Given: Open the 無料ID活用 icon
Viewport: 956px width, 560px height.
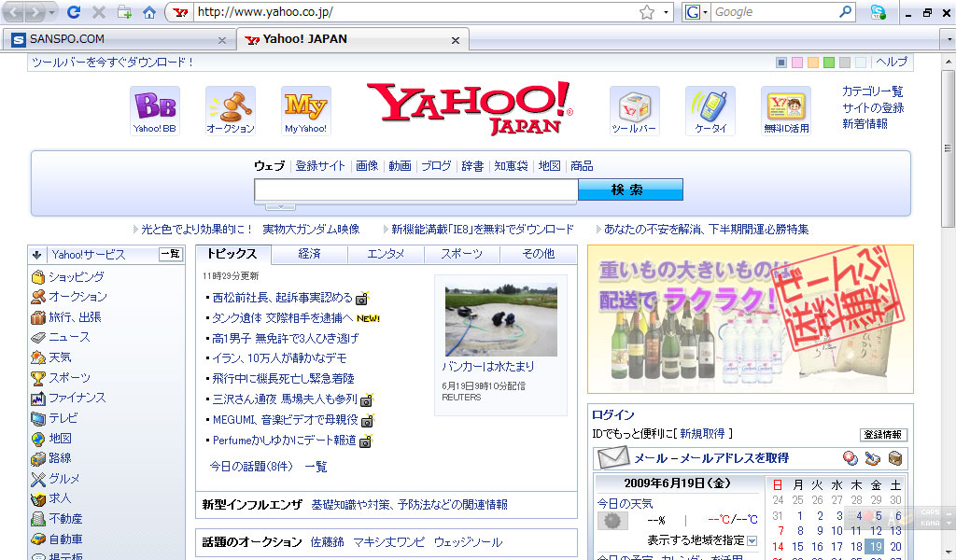Looking at the screenshot, I should click(x=786, y=111).
